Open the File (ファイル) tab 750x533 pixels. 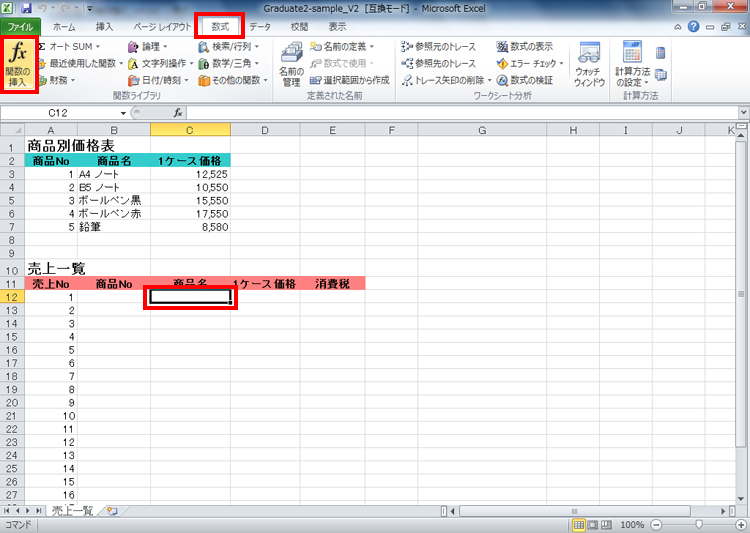20,27
